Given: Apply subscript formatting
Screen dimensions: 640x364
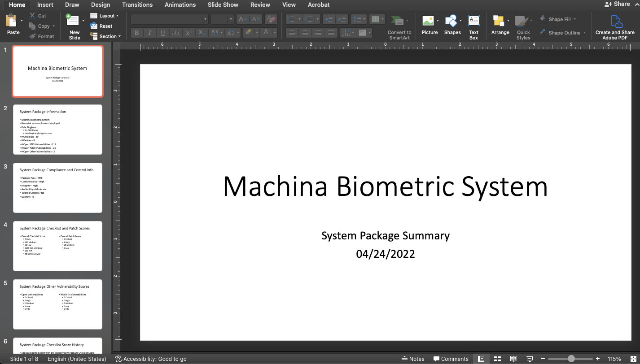Looking at the screenshot, I should click(202, 33).
